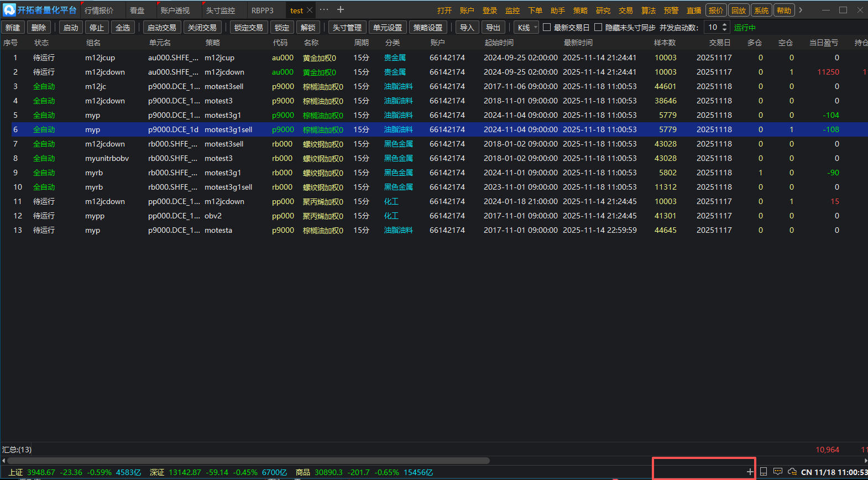Click the cloud sync status icon
This screenshot has width=868, height=480.
tap(792, 472)
